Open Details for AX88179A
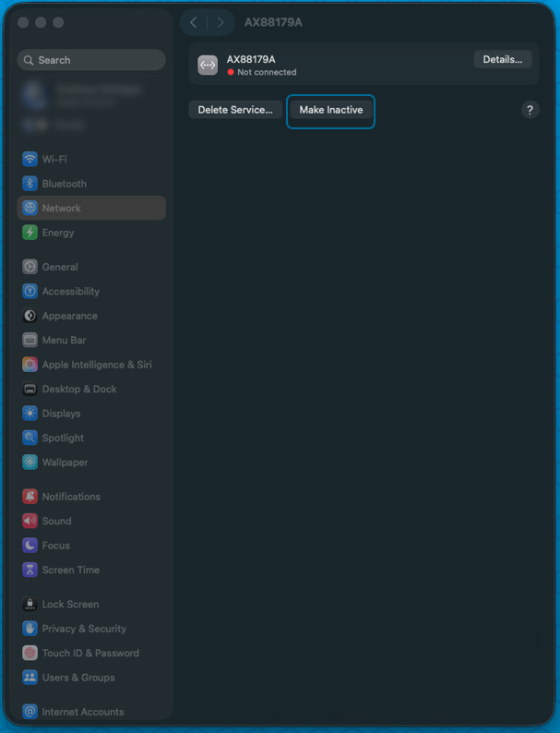 point(502,59)
